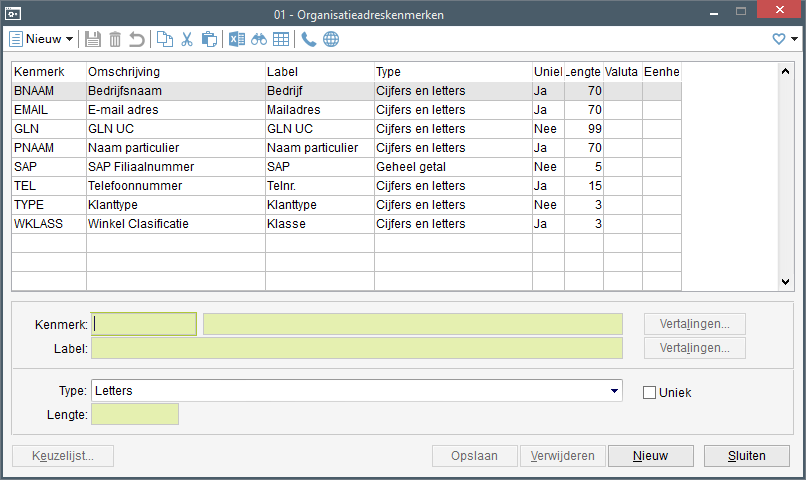This screenshot has width=806, height=480.
Task: Click the Save disk icon in toolbar
Action: pyautogui.click(x=93, y=39)
